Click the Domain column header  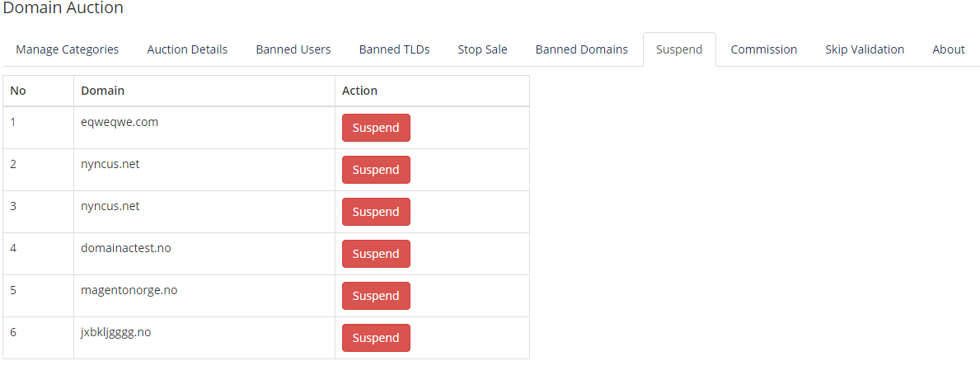(x=102, y=91)
